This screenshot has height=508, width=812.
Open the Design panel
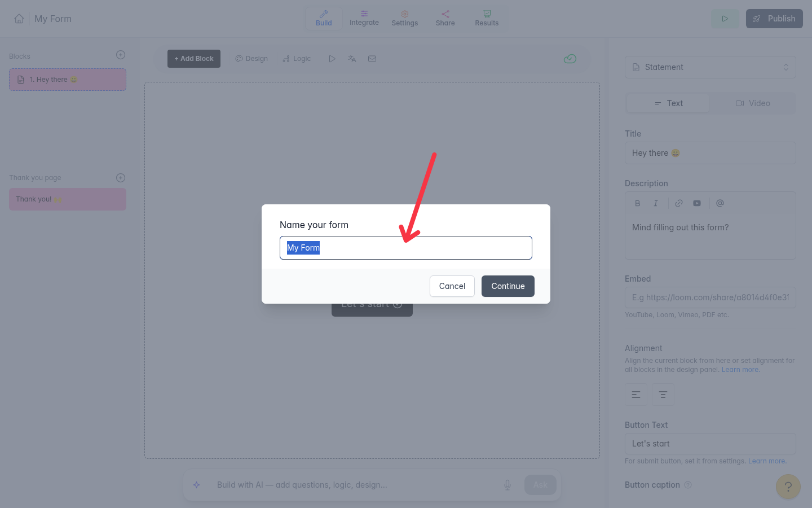[251, 59]
